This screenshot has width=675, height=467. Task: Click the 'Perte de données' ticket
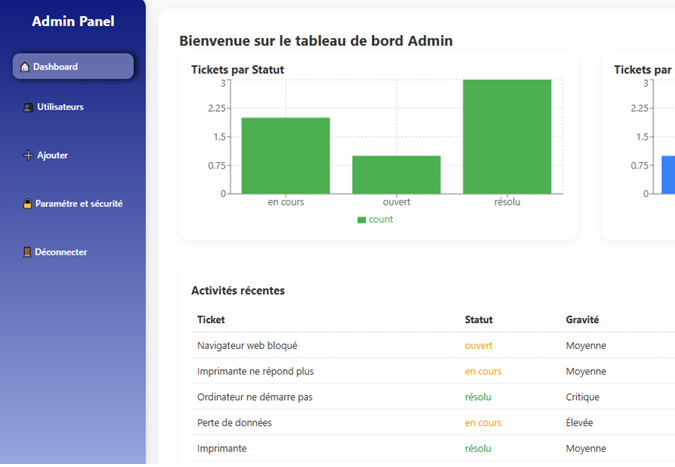click(x=234, y=423)
